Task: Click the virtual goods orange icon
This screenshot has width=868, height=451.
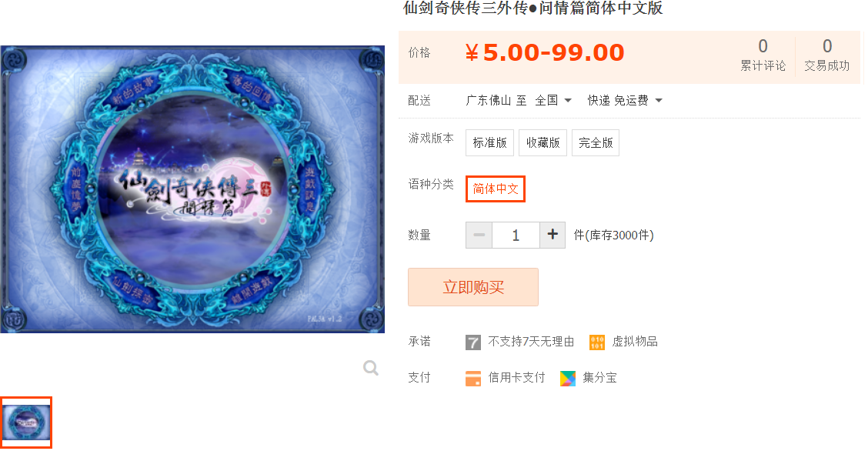Action: coord(597,342)
